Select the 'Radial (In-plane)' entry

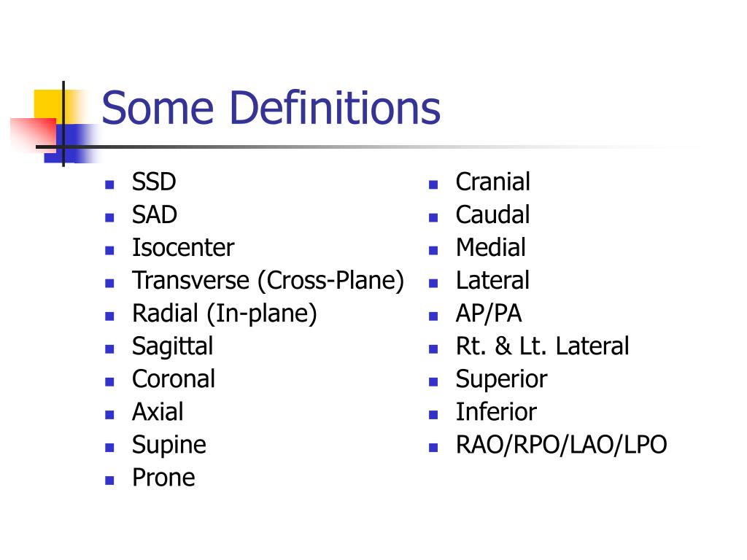(225, 314)
